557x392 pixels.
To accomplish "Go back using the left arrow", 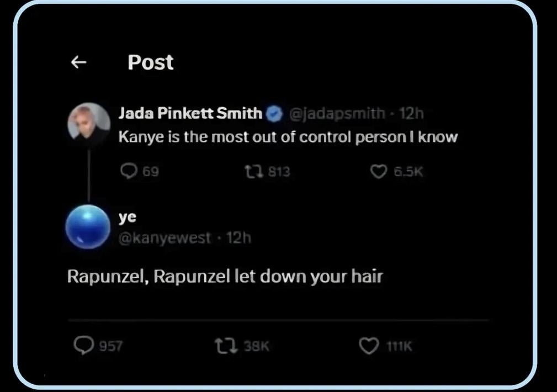I will [x=79, y=62].
